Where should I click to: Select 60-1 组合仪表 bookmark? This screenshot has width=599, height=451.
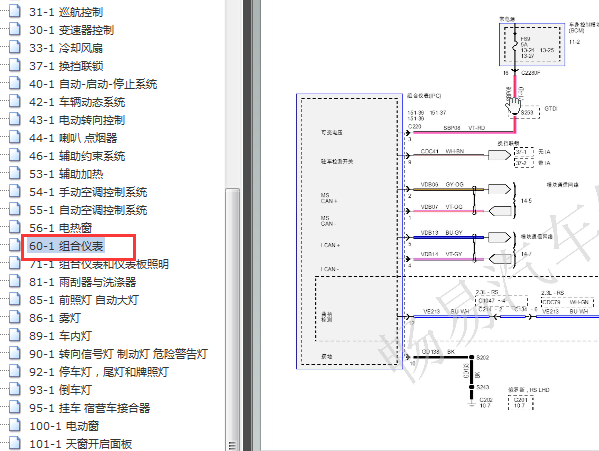coord(66,246)
